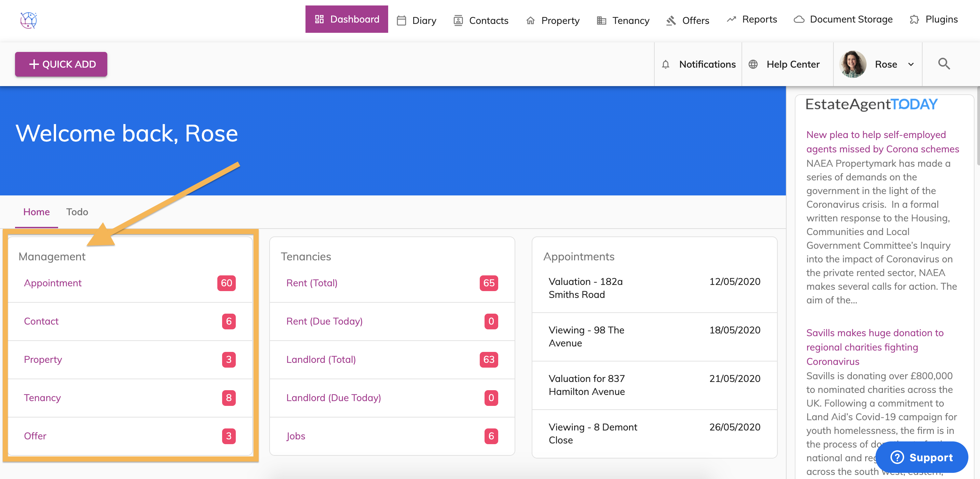This screenshot has height=479, width=980.
Task: Click the Notifications bell icon
Action: point(665,64)
